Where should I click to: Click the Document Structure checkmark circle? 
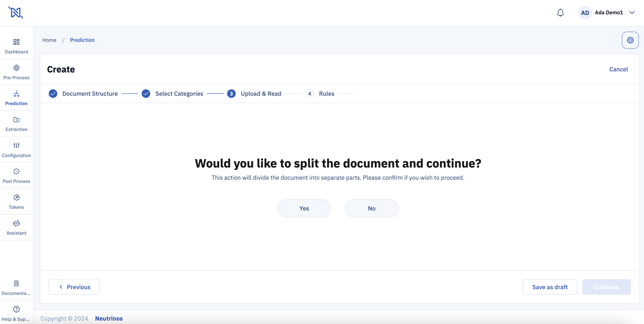pos(53,93)
